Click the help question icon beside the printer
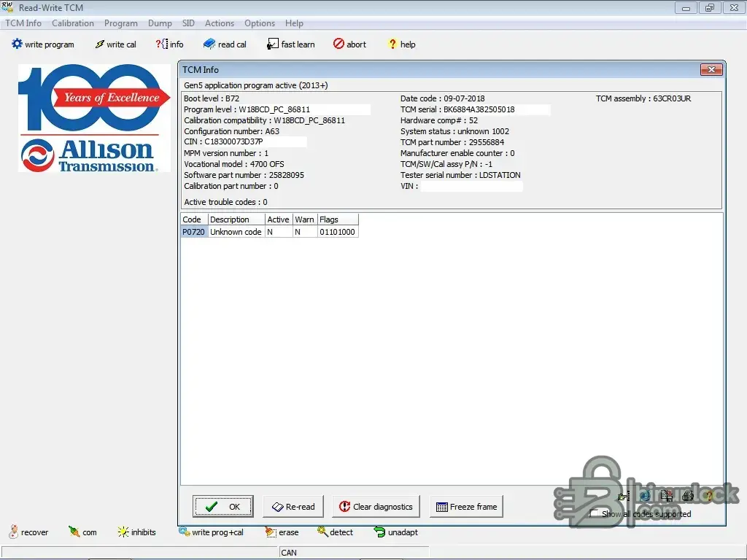747x560 pixels. click(708, 496)
